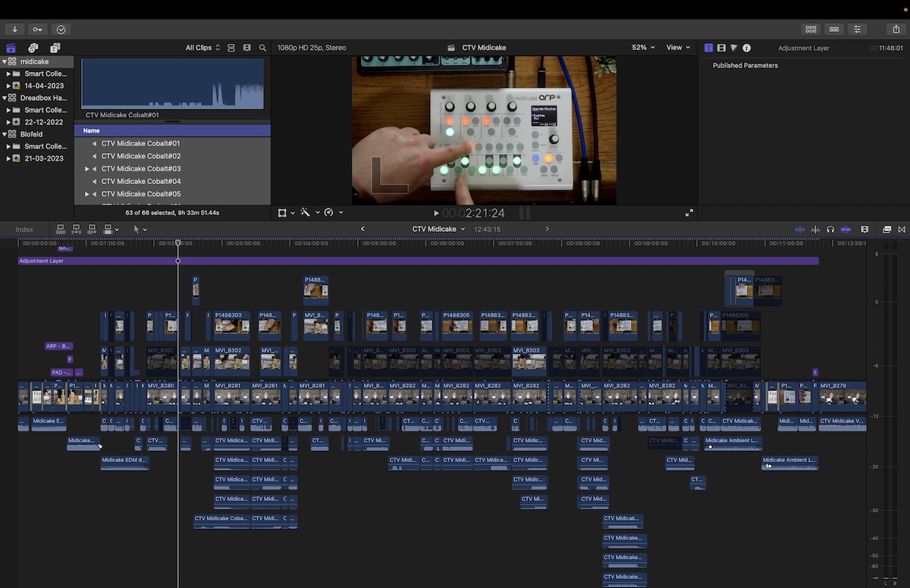Screen dimensions: 910x588
Task: Open the viewer View menu
Action: coord(678,48)
